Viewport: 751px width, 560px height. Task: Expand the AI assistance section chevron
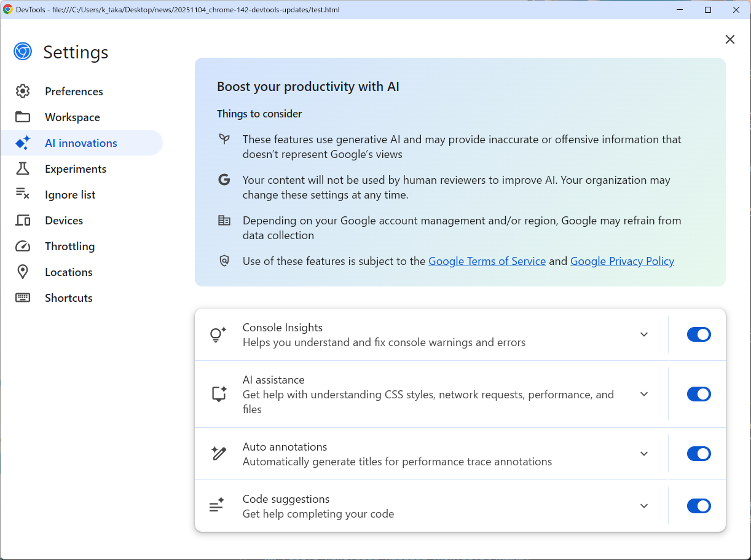[644, 394]
